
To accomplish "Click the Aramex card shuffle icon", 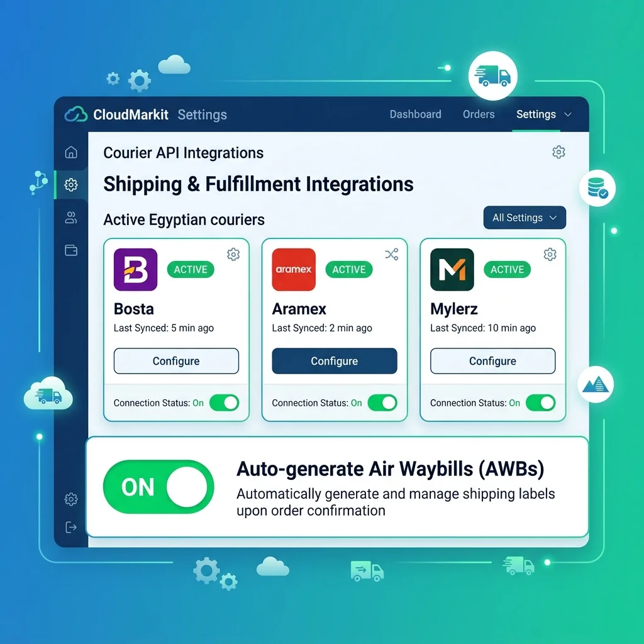I will tap(392, 254).
